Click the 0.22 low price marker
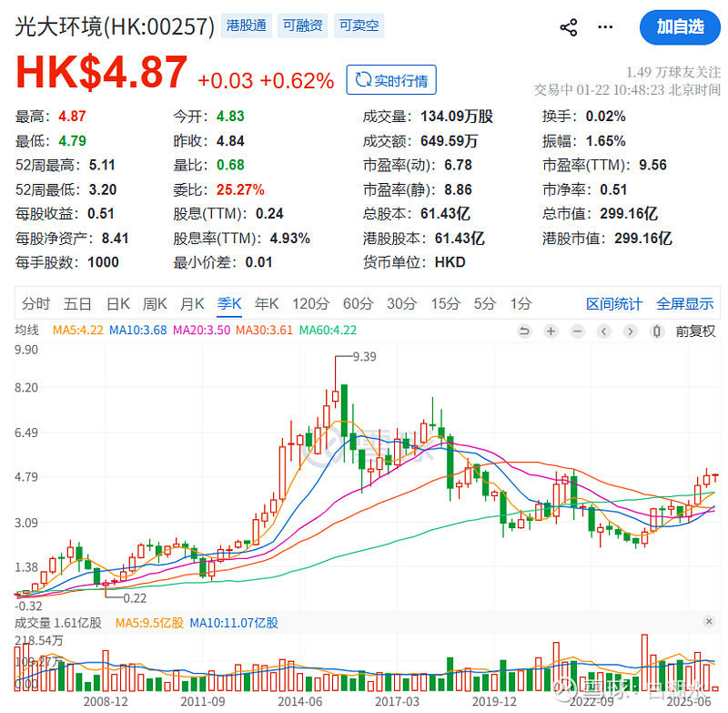The width and height of the screenshot is (728, 713). coord(135,598)
